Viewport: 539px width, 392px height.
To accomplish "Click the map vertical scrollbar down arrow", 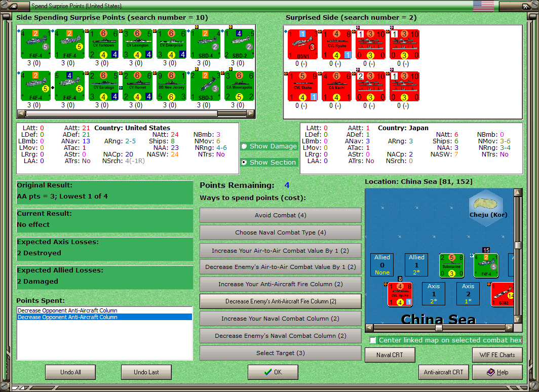I will tap(518, 319).
